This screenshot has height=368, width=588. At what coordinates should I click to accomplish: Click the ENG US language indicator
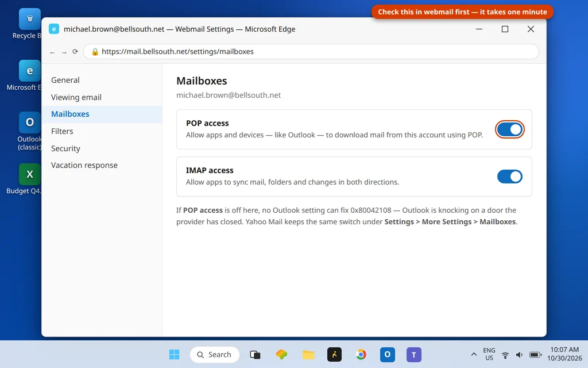tap(489, 354)
